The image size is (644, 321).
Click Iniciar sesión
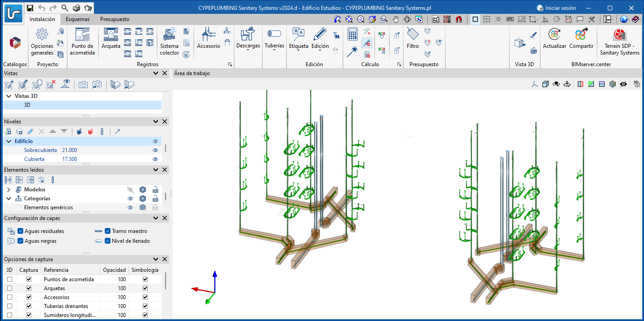click(556, 8)
